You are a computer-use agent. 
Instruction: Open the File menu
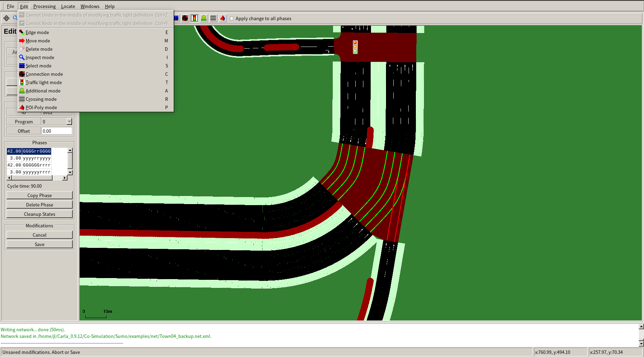click(x=10, y=6)
